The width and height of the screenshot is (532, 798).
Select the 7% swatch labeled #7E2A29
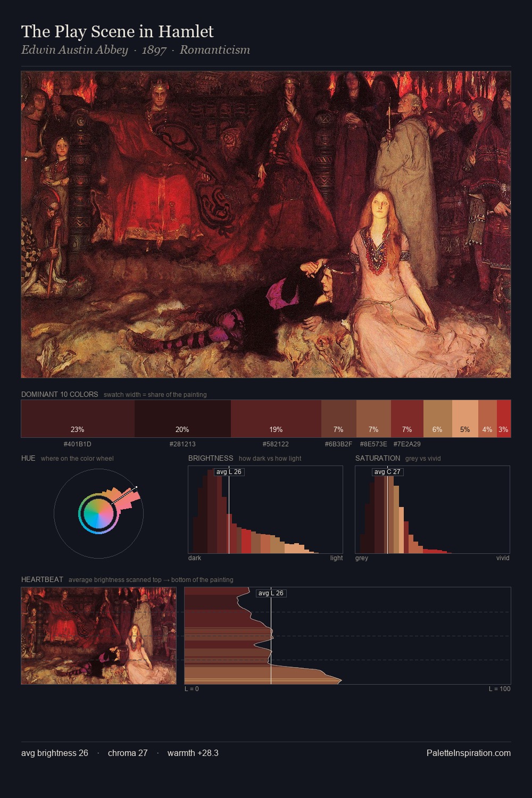407,419
